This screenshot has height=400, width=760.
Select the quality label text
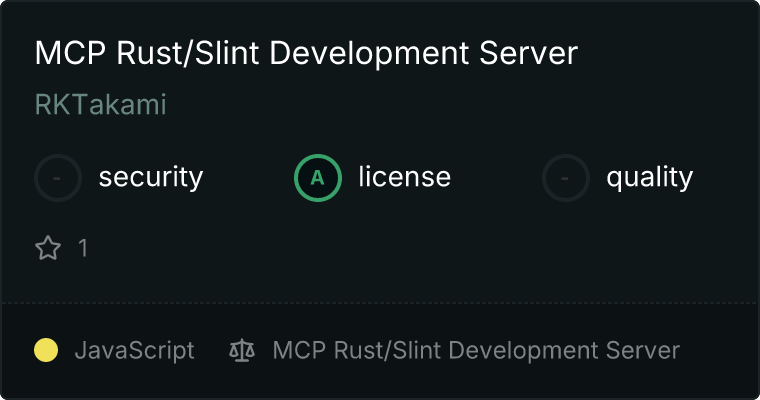point(649,178)
